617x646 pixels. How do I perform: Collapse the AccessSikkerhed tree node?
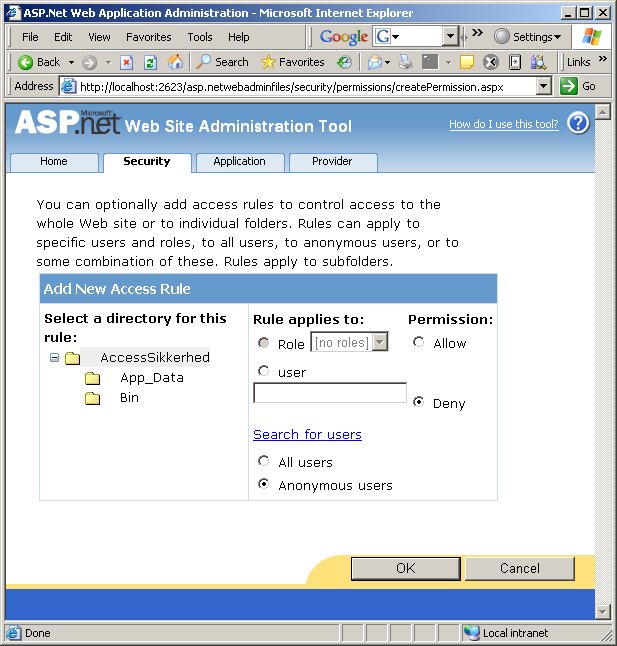click(x=54, y=357)
